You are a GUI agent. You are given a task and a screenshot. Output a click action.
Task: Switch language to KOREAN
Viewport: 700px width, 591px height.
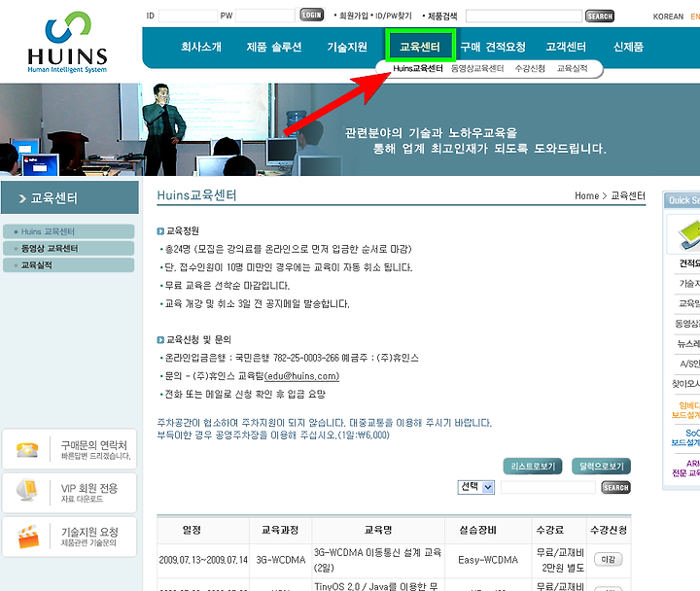click(668, 17)
